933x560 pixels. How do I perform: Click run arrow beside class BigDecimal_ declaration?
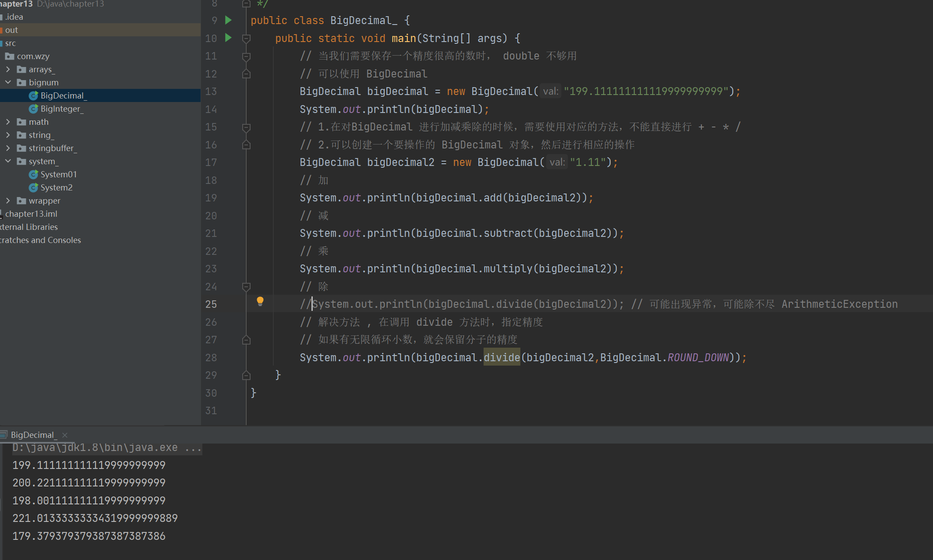pos(228,20)
